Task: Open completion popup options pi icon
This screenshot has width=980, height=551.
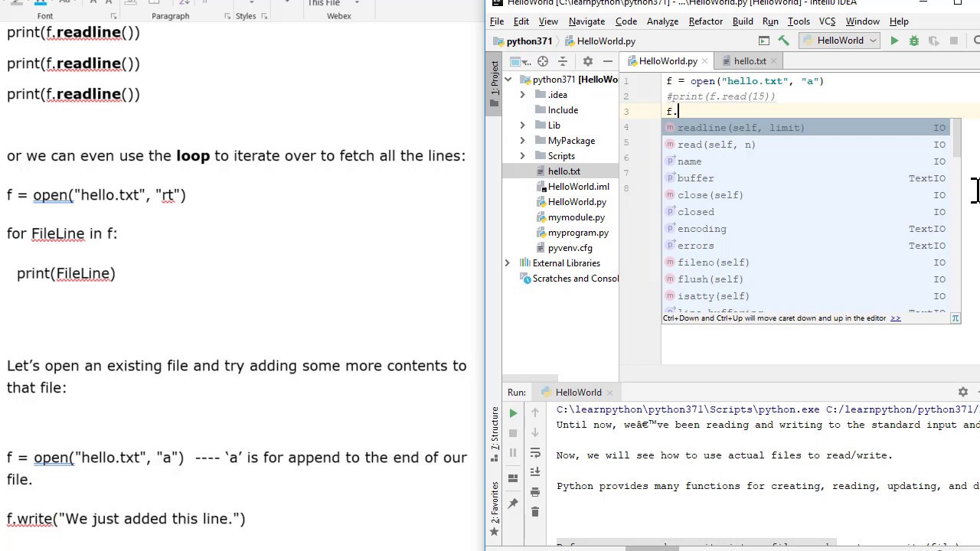Action: [955, 318]
